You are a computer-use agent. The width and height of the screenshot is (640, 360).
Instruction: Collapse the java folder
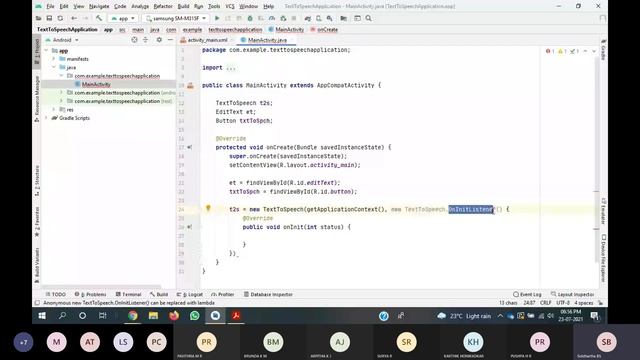pyautogui.click(x=54, y=67)
